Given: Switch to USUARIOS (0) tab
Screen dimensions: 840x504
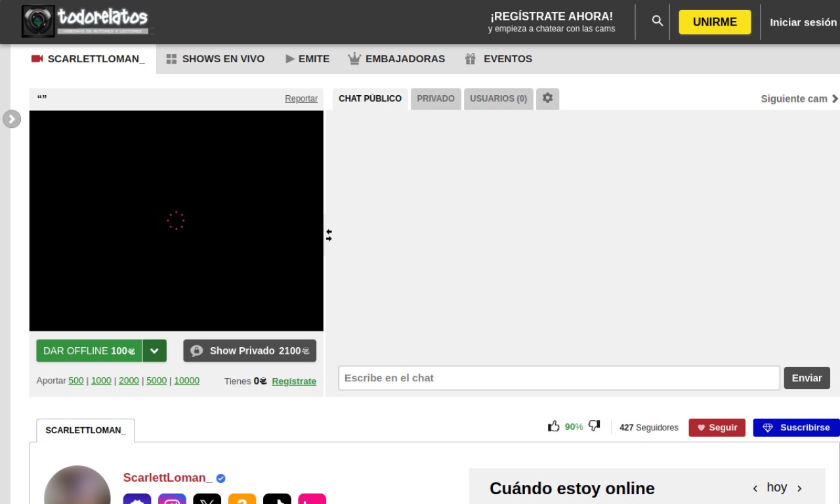Looking at the screenshot, I should coord(498,98).
